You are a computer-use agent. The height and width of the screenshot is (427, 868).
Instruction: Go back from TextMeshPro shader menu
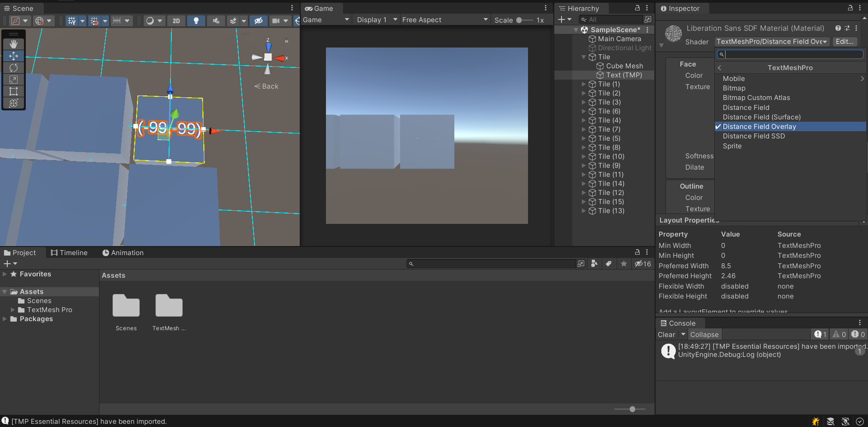(x=719, y=68)
